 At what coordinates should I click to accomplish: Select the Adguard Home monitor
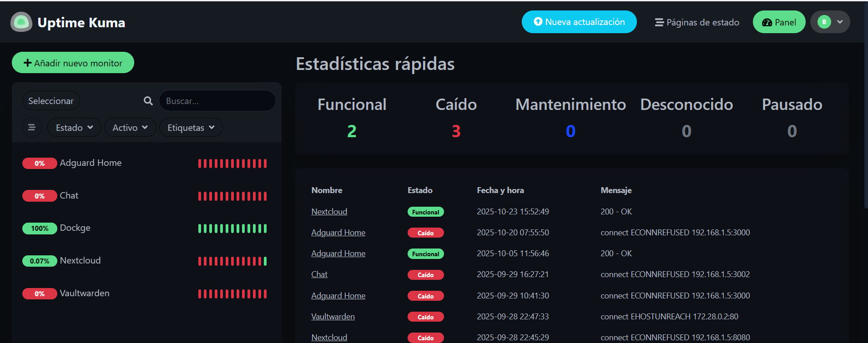coord(146,163)
